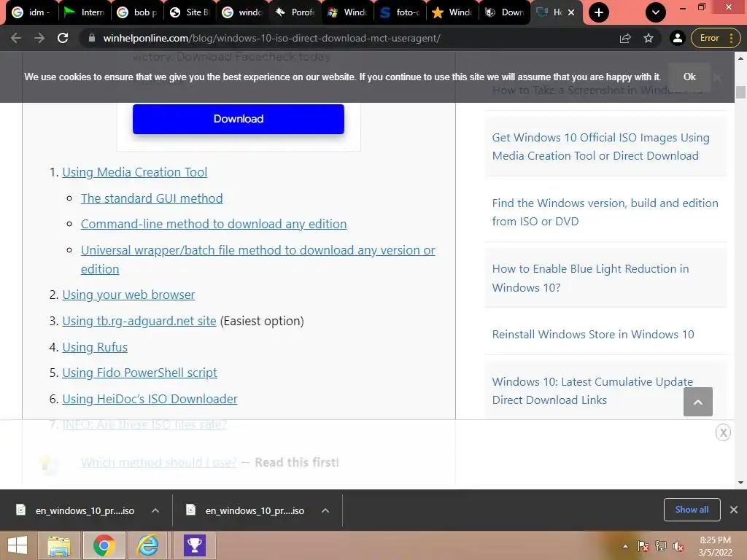Open the Chrome profile avatar
Image resolution: width=747 pixels, height=560 pixels.
pos(677,38)
